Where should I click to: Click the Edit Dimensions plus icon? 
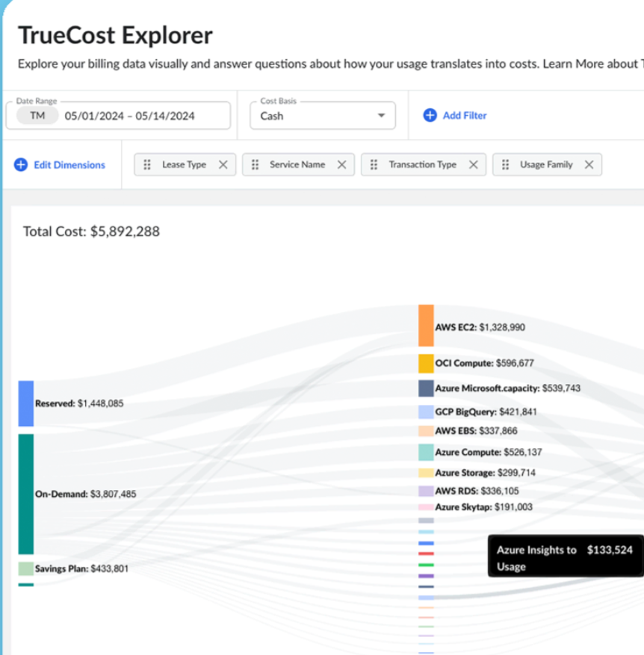(21, 164)
